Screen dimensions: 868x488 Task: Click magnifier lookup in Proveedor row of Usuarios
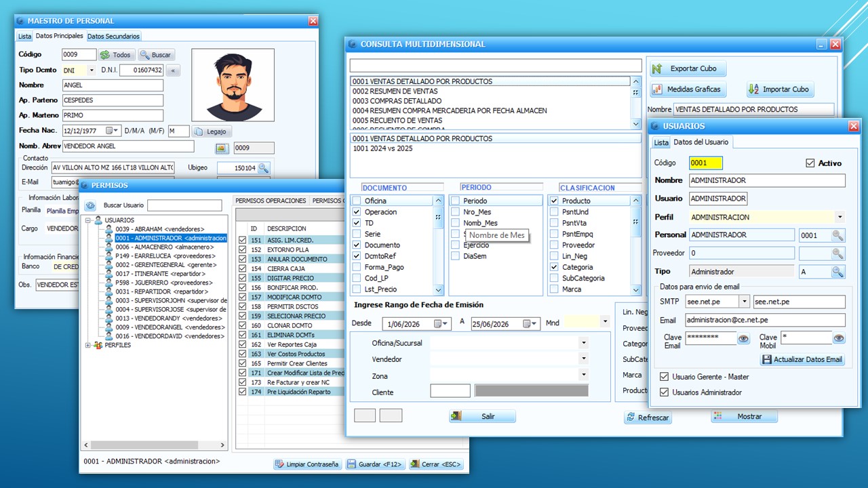coord(838,253)
